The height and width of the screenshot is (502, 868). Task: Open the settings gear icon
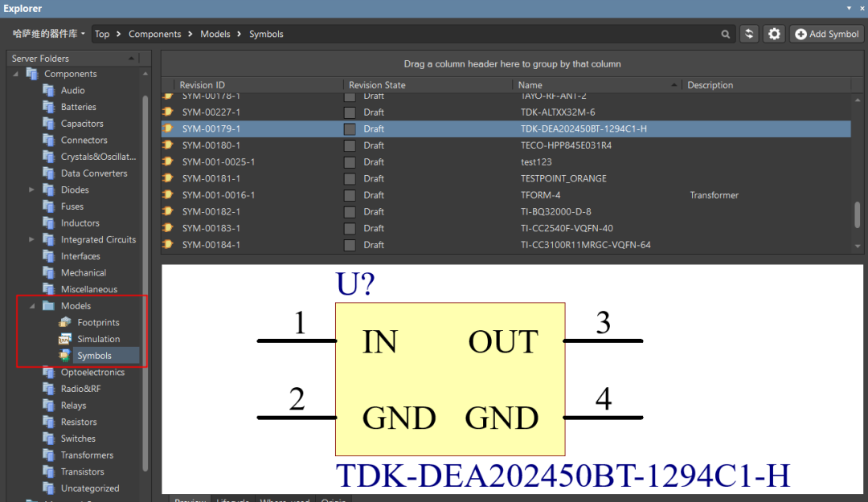[774, 34]
